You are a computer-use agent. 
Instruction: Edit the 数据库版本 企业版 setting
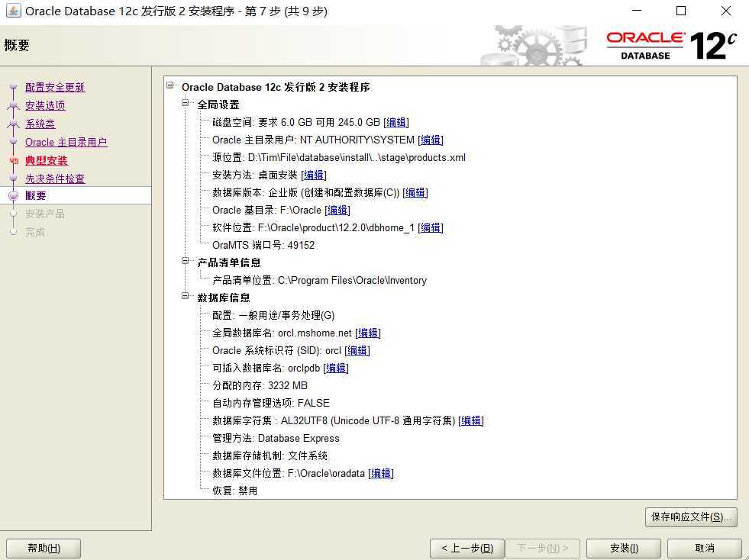click(415, 193)
